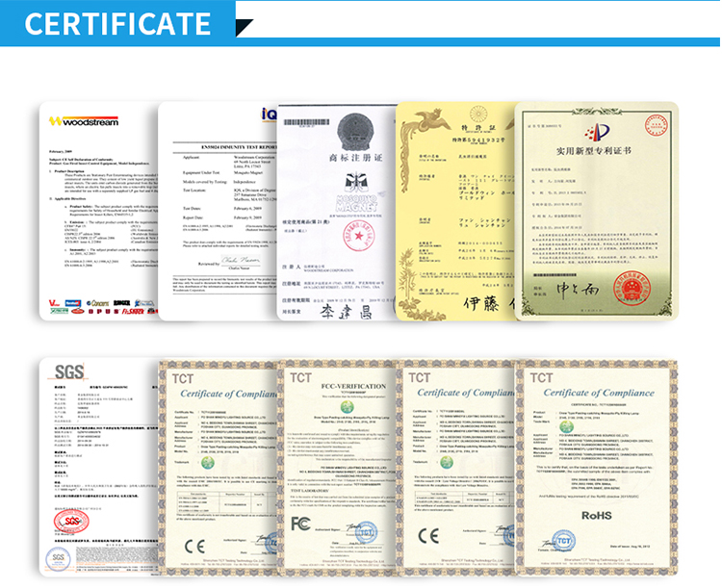Click the red SGS stamp on report
This screenshot has width=722, height=588.
pyautogui.click(x=71, y=522)
